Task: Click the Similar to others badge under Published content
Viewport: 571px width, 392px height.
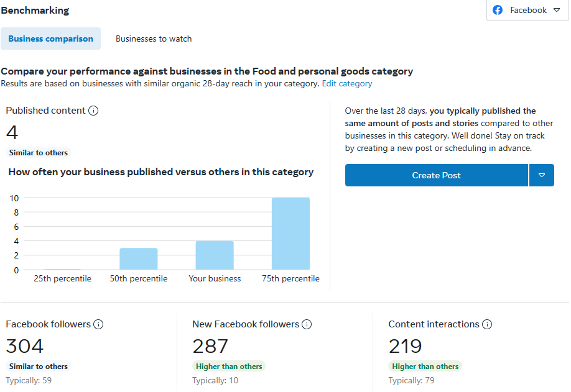Action: coord(39,153)
